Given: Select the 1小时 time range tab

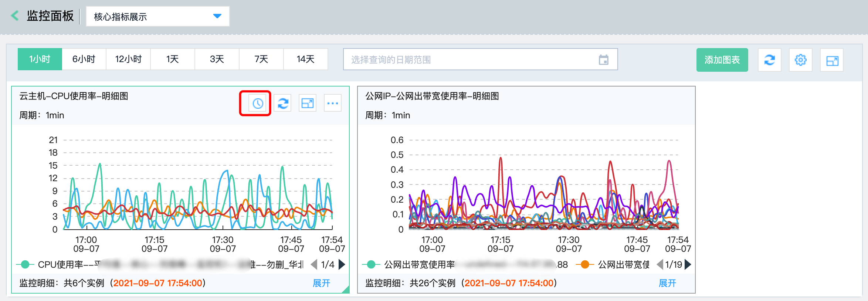Looking at the screenshot, I should pyautogui.click(x=40, y=59).
